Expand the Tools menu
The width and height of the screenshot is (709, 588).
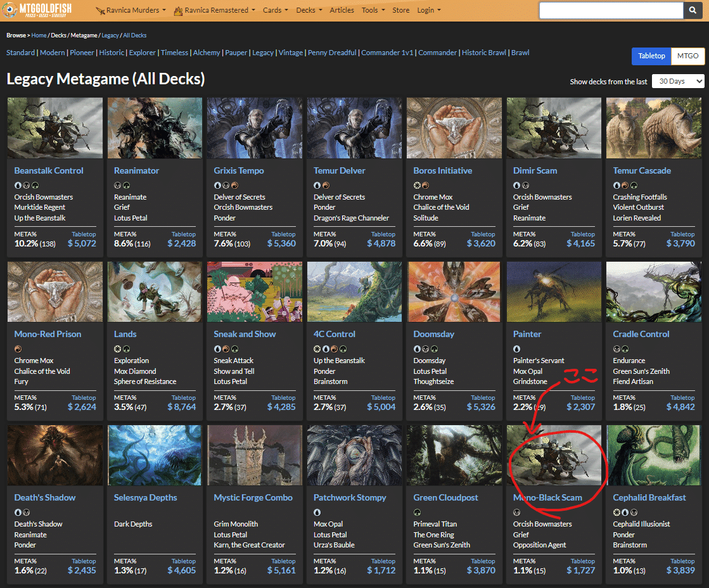(373, 10)
